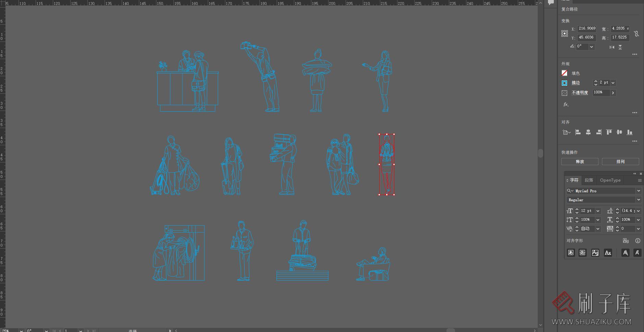Click vertical align bottom icon
Image resolution: width=644 pixels, height=332 pixels.
click(x=630, y=132)
